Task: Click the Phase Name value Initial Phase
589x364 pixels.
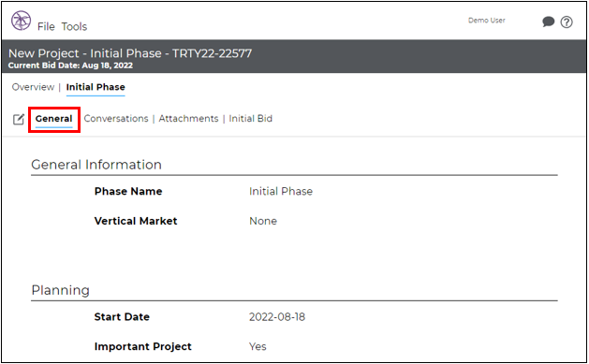Action: coord(281,192)
